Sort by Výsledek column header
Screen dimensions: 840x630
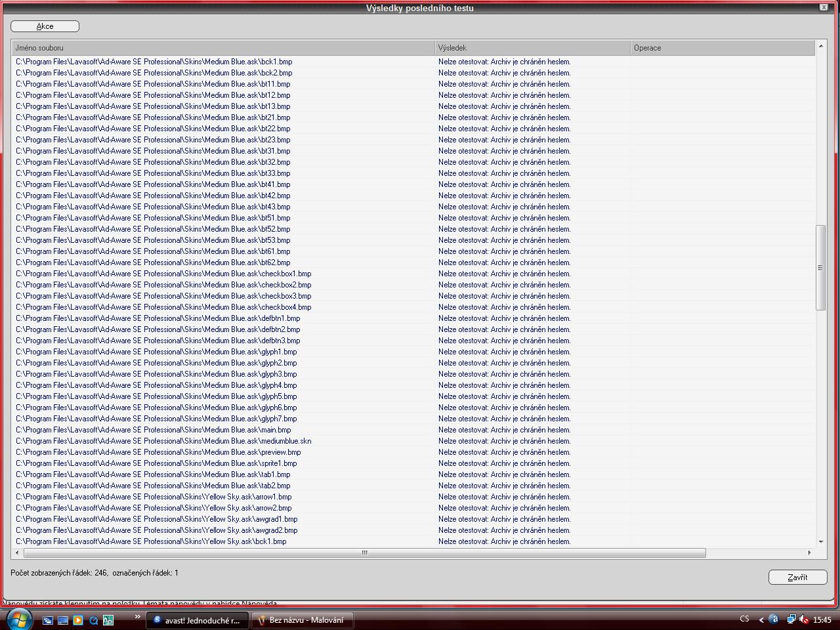click(x=532, y=48)
